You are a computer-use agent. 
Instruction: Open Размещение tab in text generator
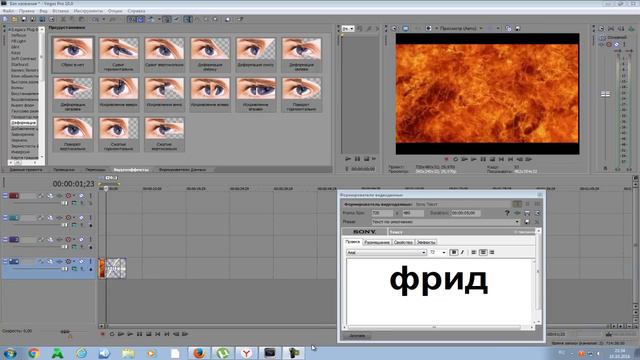coord(377,242)
